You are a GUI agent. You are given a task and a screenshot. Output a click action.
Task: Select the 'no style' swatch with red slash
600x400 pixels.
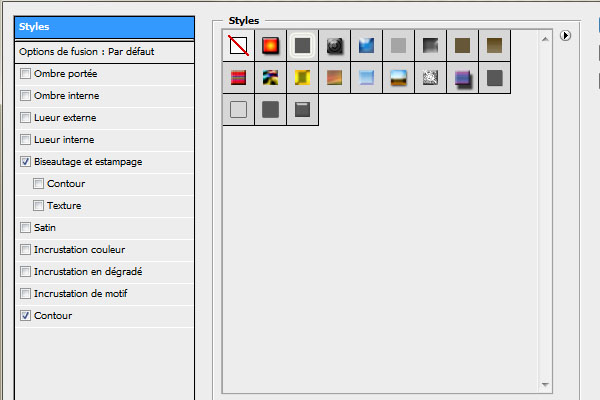point(238,46)
